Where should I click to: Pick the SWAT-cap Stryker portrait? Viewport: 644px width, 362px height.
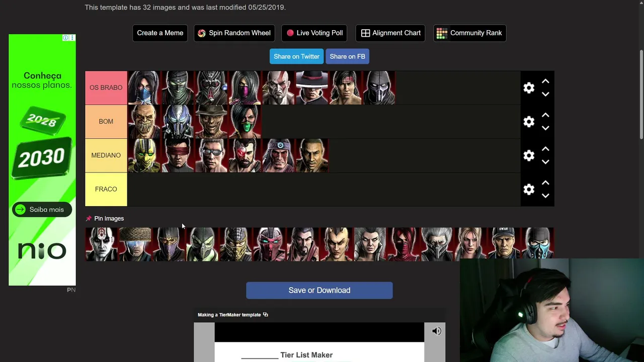click(505, 244)
